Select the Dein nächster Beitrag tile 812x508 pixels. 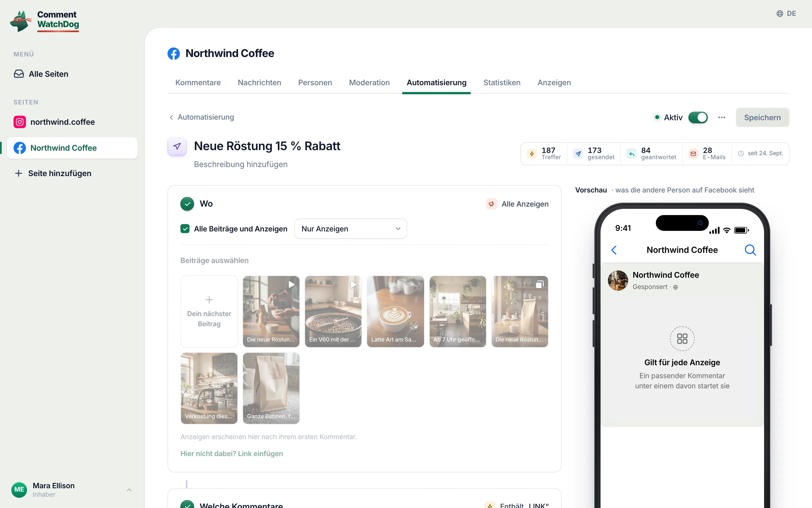[x=209, y=312]
